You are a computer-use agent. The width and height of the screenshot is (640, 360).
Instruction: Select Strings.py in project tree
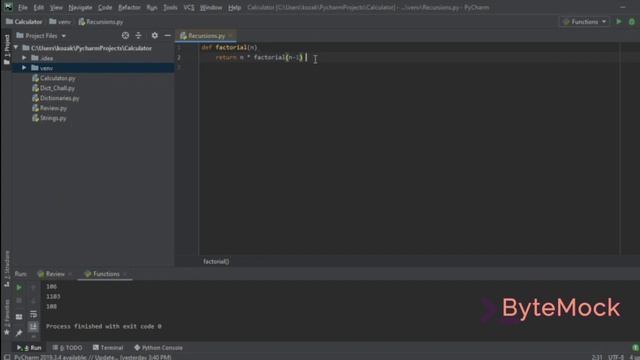[49, 118]
